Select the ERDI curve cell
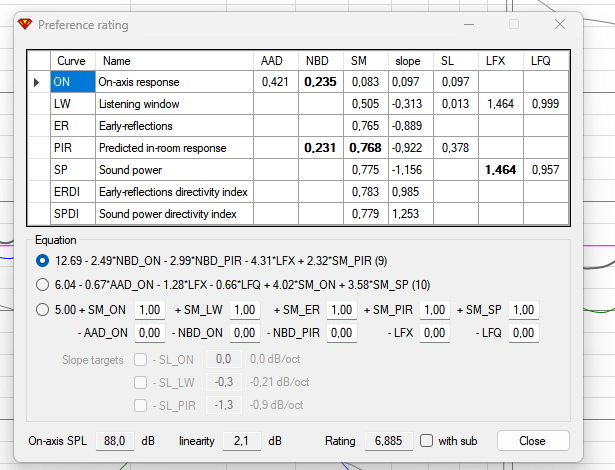 click(73, 192)
